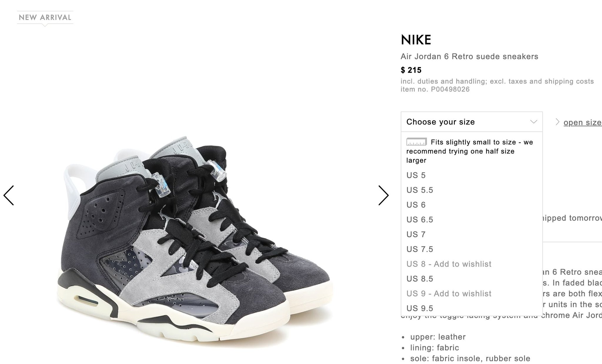
Task: Choose size US 6.5
Action: point(471,220)
